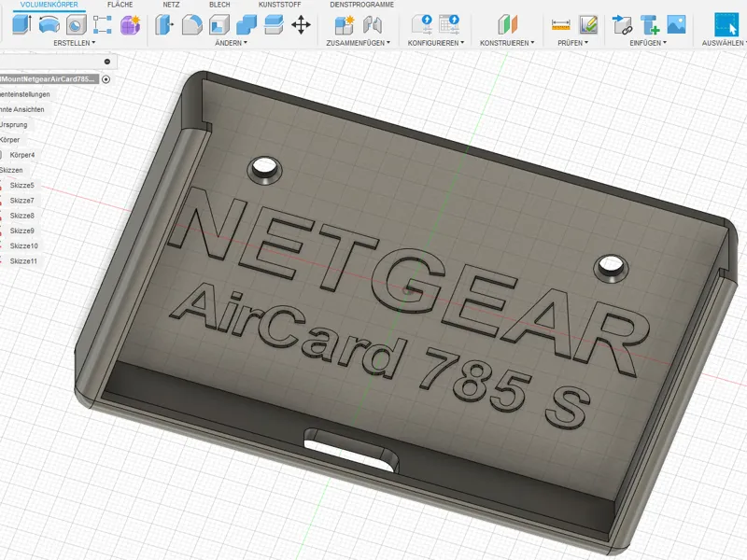
Task: Select the Skizzen folder in browser
Action: click(11, 170)
